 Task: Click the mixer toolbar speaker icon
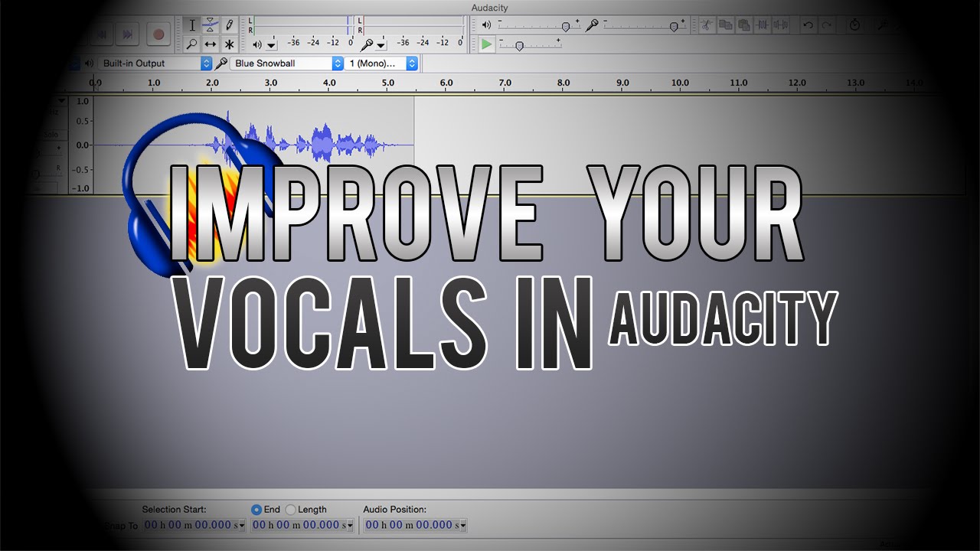click(x=487, y=25)
